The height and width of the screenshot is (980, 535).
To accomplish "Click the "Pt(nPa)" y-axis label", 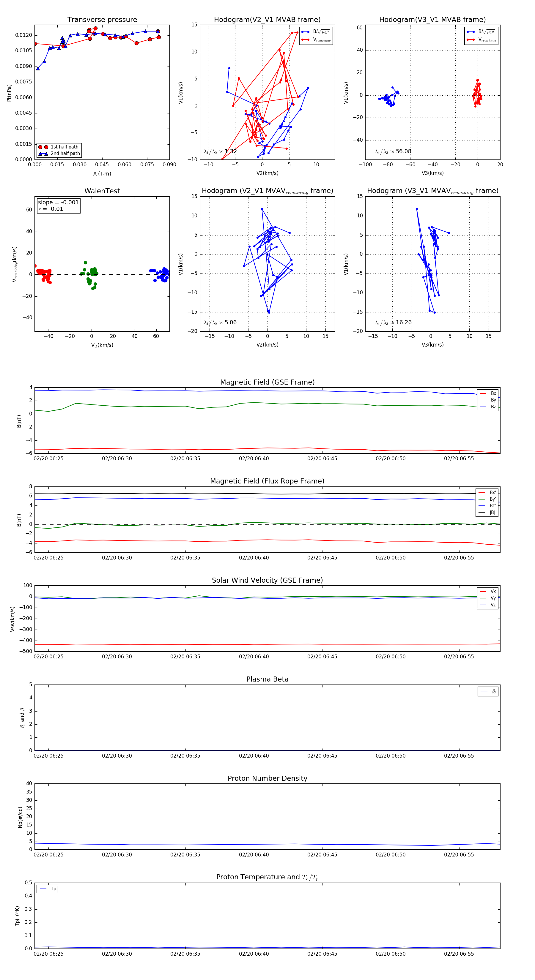I will click(9, 93).
